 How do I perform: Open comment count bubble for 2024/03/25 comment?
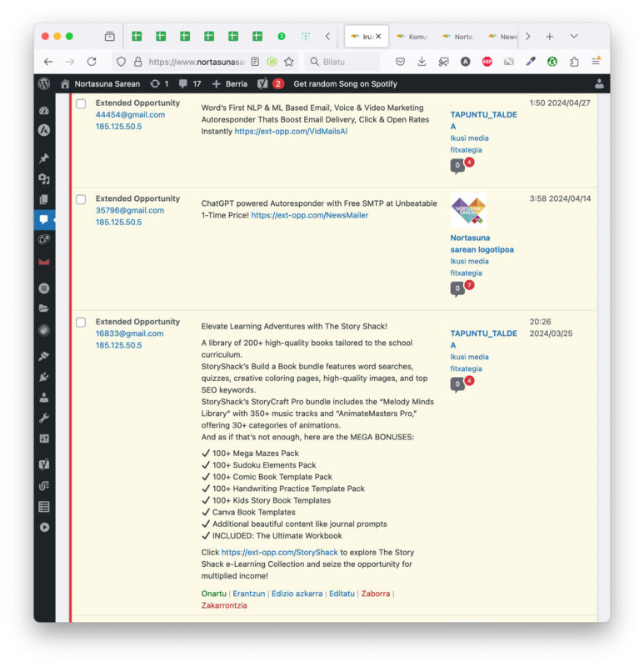pyautogui.click(x=457, y=384)
